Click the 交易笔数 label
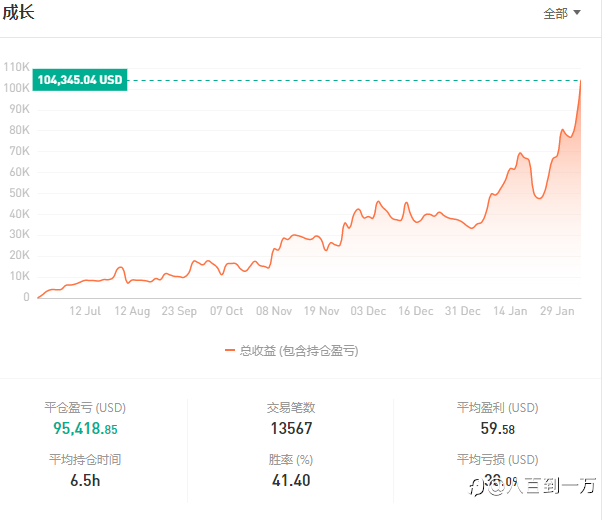The image size is (604, 520). click(x=291, y=408)
